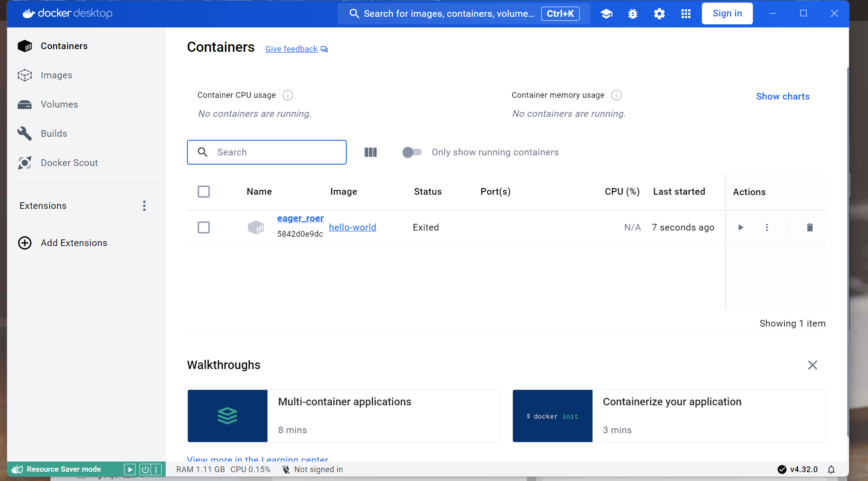Screen dimensions: 868x481
Task: Open Extensions three-dot options menu
Action: [144, 206]
